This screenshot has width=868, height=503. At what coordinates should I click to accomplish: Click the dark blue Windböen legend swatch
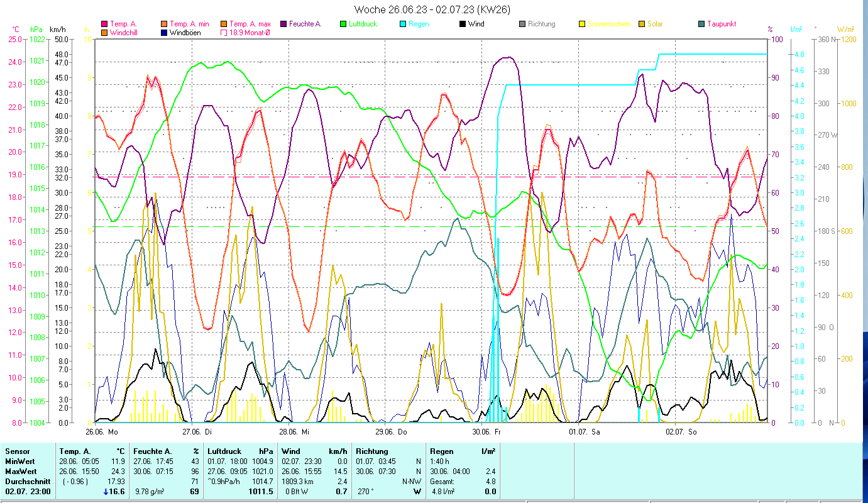[165, 33]
